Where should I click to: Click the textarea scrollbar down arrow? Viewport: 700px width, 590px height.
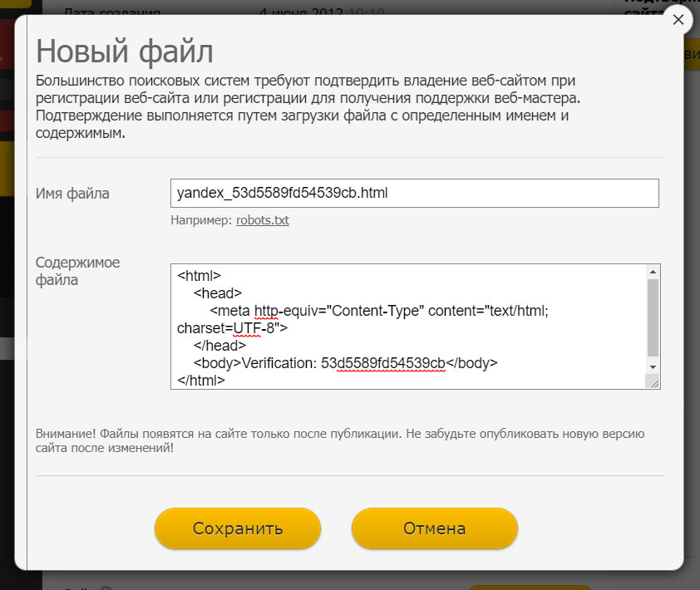point(653,366)
